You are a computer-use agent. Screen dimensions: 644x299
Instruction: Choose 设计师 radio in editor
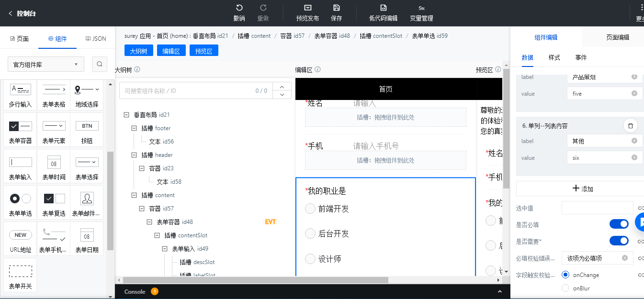[x=310, y=259]
